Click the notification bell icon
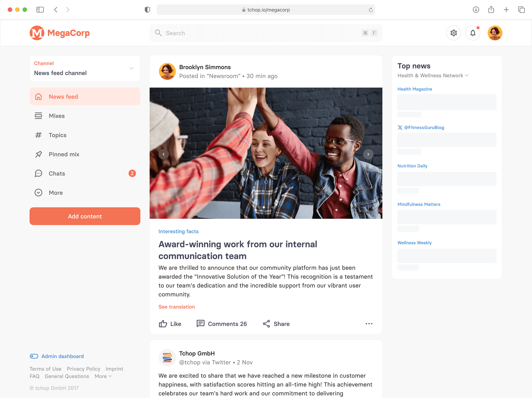 pyautogui.click(x=473, y=33)
